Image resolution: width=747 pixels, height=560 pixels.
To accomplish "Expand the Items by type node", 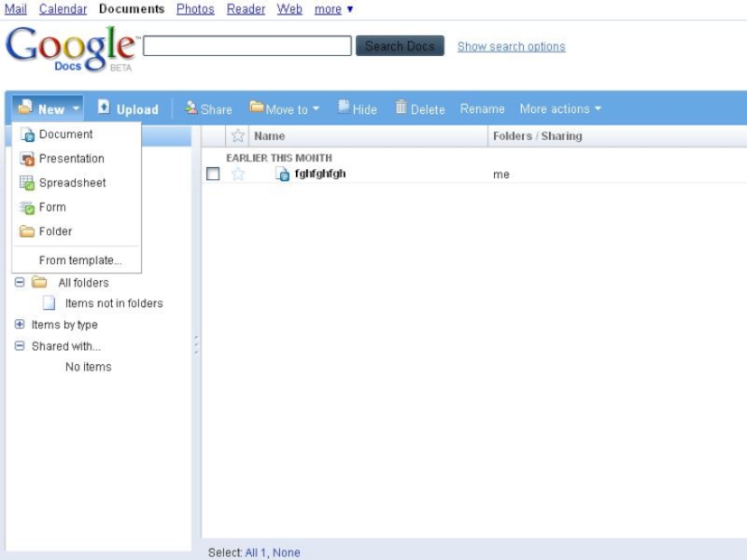I will [x=20, y=324].
